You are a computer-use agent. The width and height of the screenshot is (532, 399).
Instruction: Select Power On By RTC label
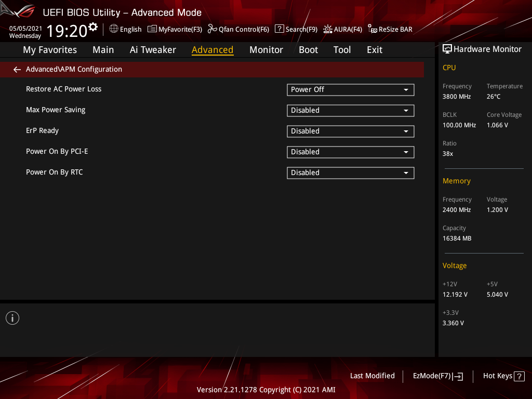click(54, 172)
